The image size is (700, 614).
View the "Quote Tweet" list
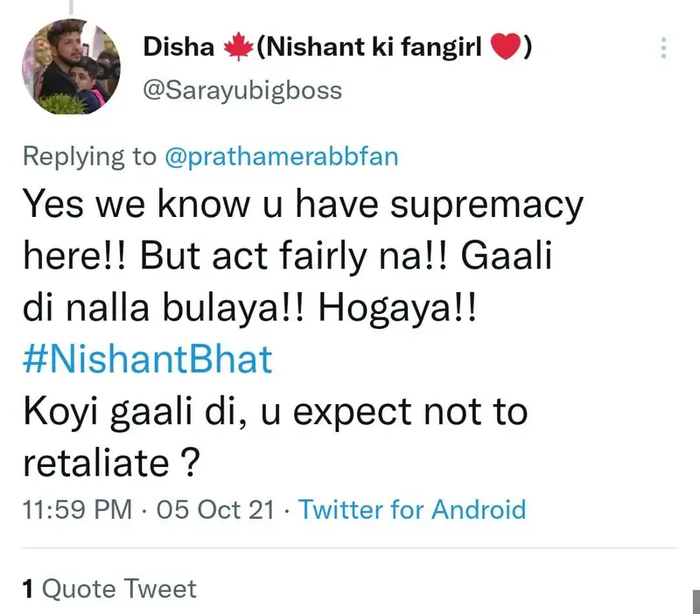[x=119, y=590]
